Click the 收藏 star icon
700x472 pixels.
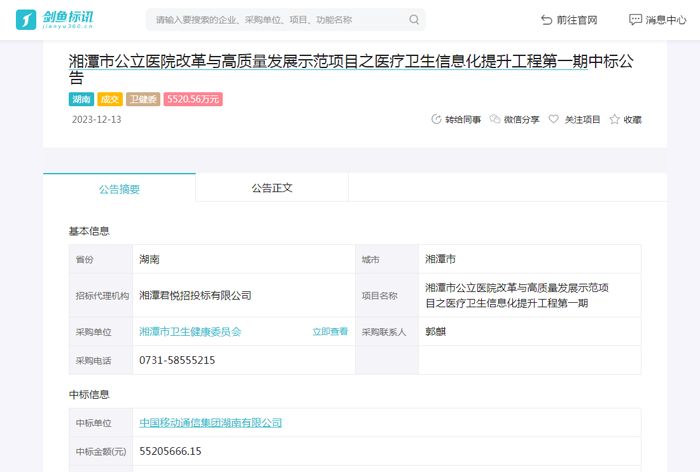(614, 119)
